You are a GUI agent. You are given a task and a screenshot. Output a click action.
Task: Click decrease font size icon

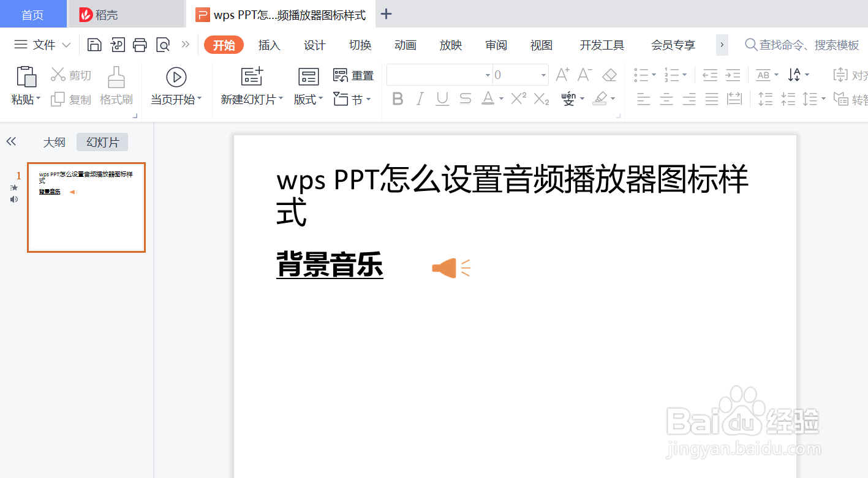[x=585, y=75]
